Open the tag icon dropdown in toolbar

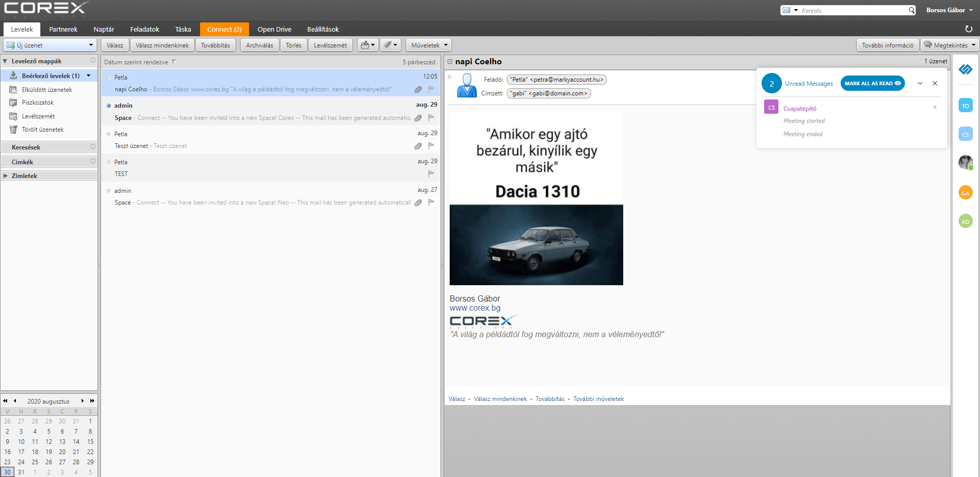coord(390,45)
